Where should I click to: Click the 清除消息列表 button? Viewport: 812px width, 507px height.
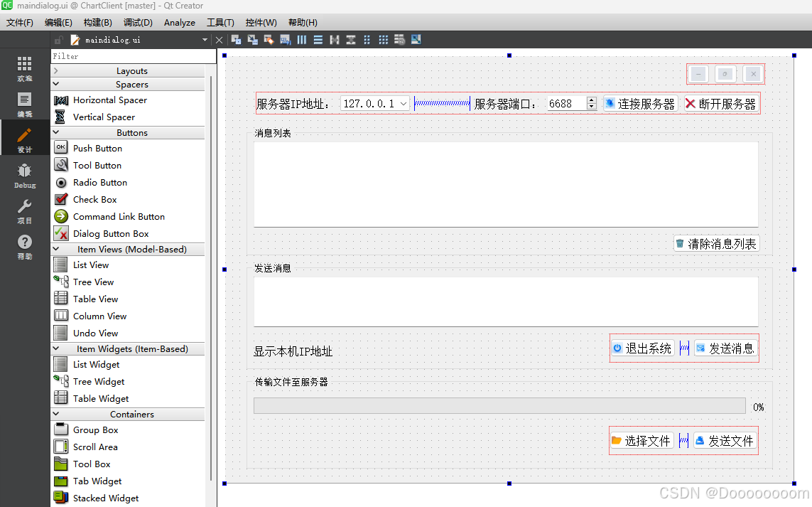(717, 243)
